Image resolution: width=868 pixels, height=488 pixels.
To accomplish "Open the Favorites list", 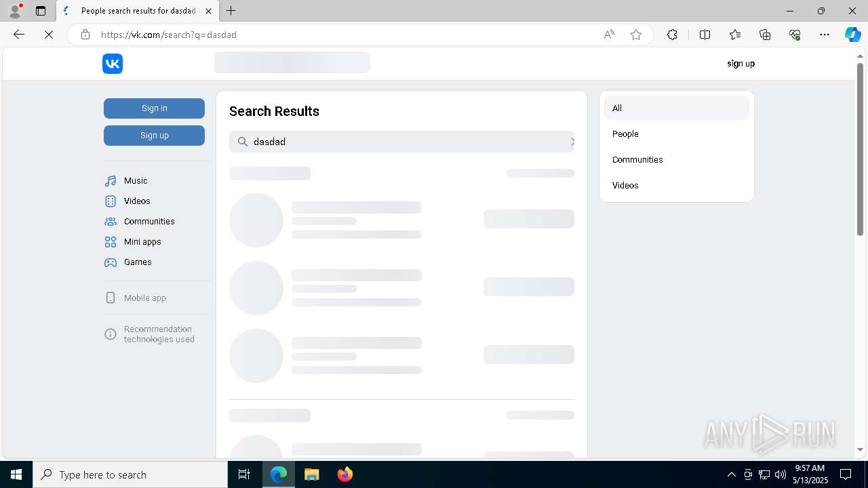I will pyautogui.click(x=735, y=35).
